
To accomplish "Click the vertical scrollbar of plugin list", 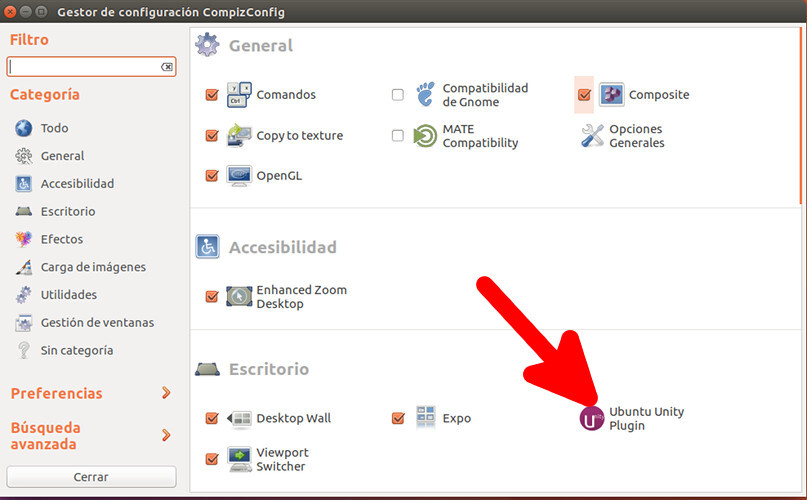I will [x=801, y=116].
